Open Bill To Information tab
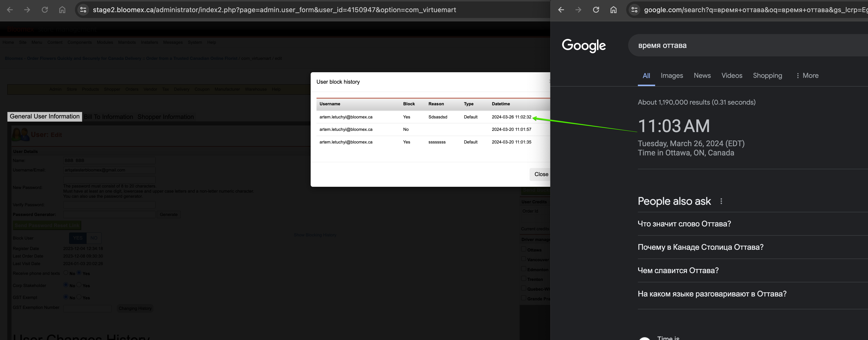The image size is (868, 340). 108,117
